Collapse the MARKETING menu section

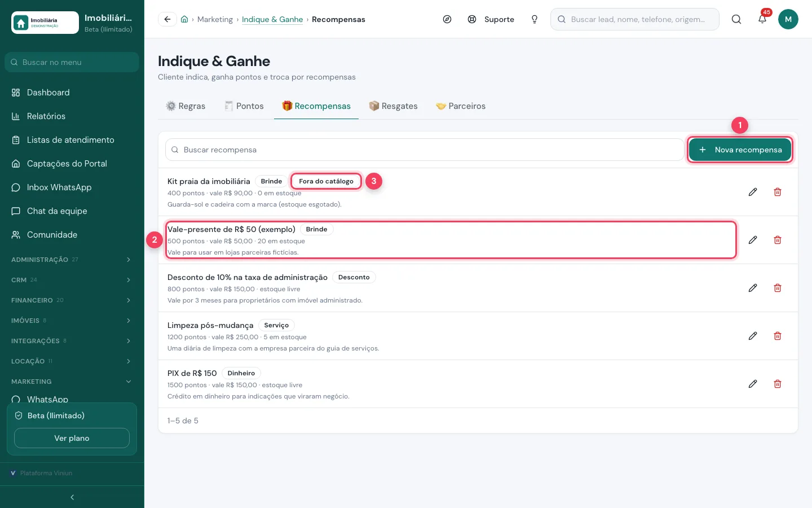tap(72, 382)
